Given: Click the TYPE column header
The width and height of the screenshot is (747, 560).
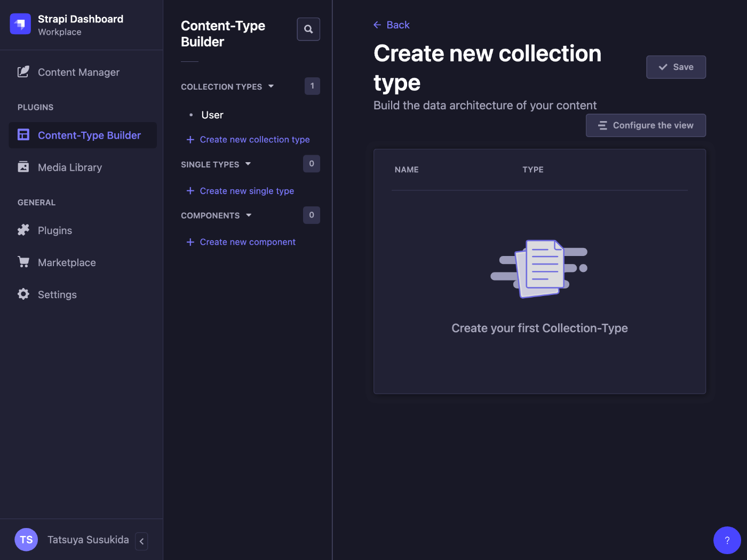Looking at the screenshot, I should 533,170.
